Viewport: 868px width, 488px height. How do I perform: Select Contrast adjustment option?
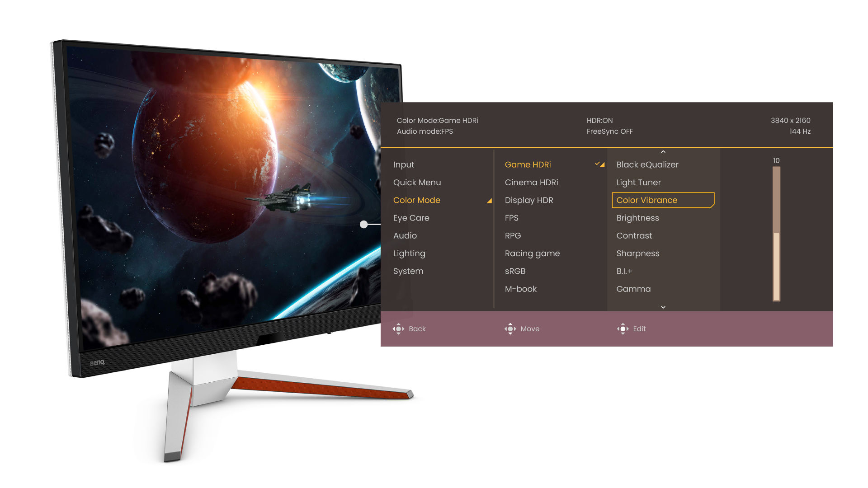pyautogui.click(x=634, y=235)
